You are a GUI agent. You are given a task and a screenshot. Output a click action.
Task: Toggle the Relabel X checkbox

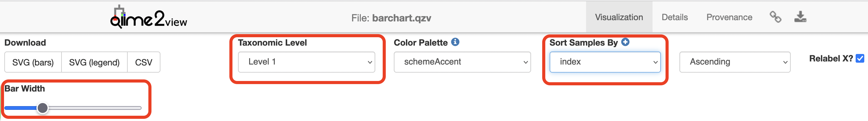point(860,58)
